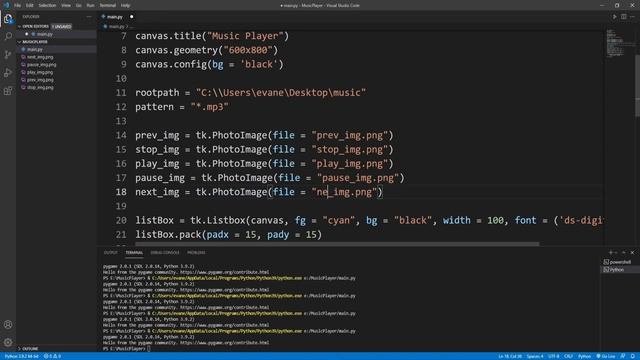Open editor More Actions ellipsis
The width and height of the screenshot is (640, 360).
point(632,17)
